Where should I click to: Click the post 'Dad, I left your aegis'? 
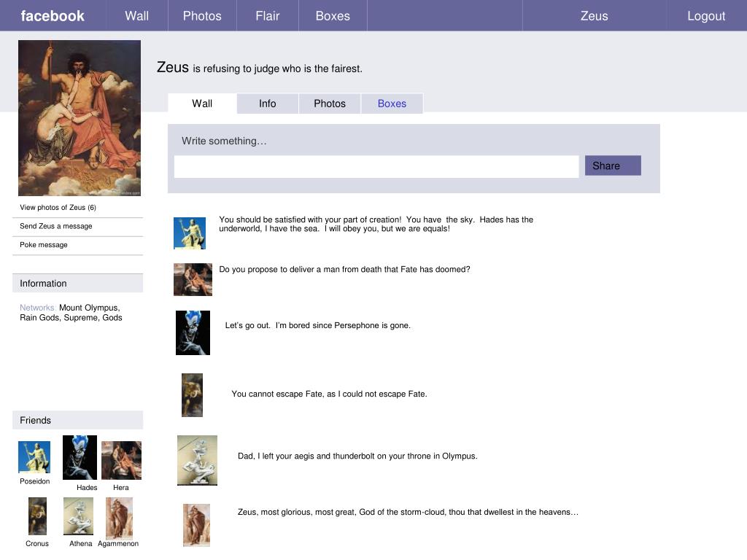pos(357,456)
